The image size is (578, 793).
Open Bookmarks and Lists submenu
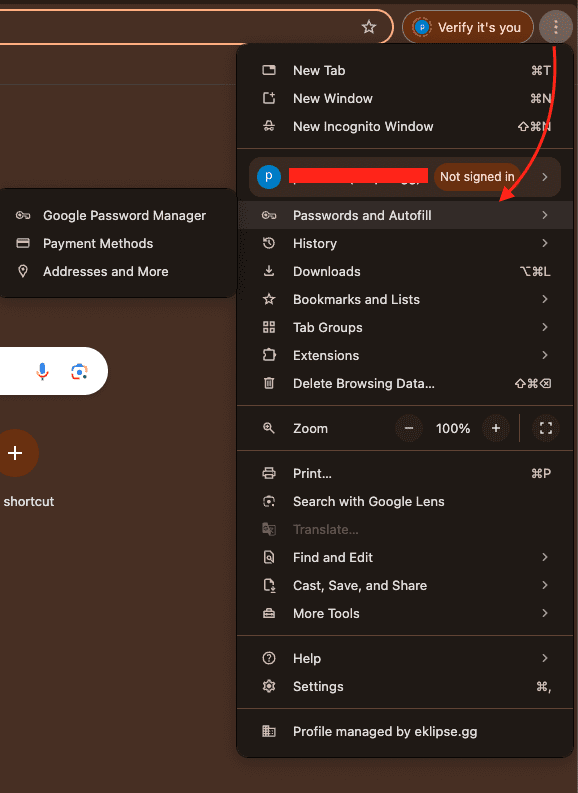406,299
